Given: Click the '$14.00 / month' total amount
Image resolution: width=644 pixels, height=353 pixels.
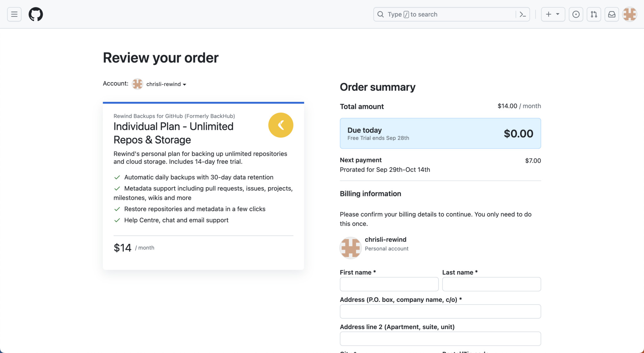Looking at the screenshot, I should (519, 106).
